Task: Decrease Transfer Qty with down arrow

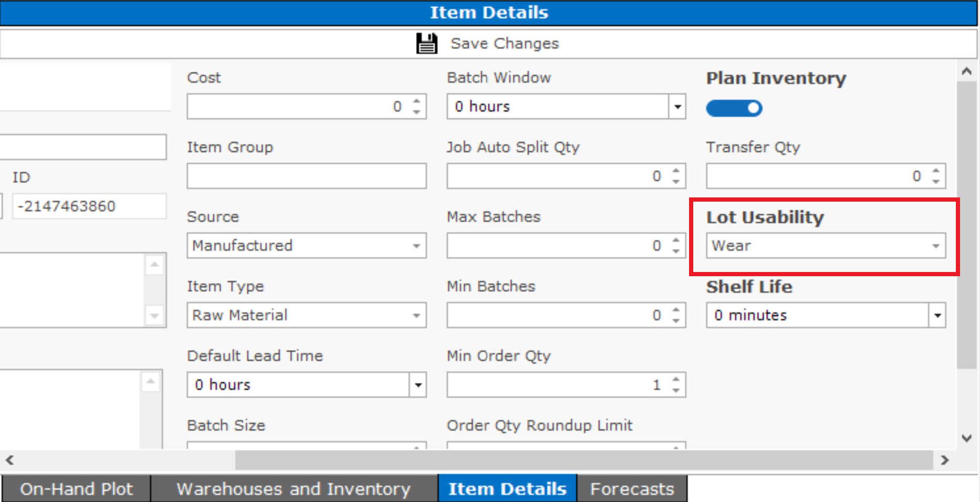Action: tap(936, 182)
